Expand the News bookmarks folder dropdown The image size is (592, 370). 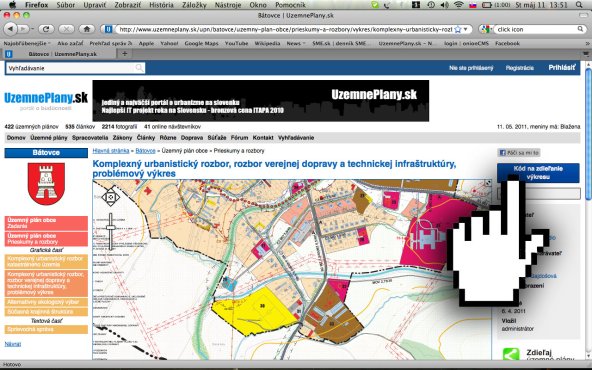[x=296, y=43]
